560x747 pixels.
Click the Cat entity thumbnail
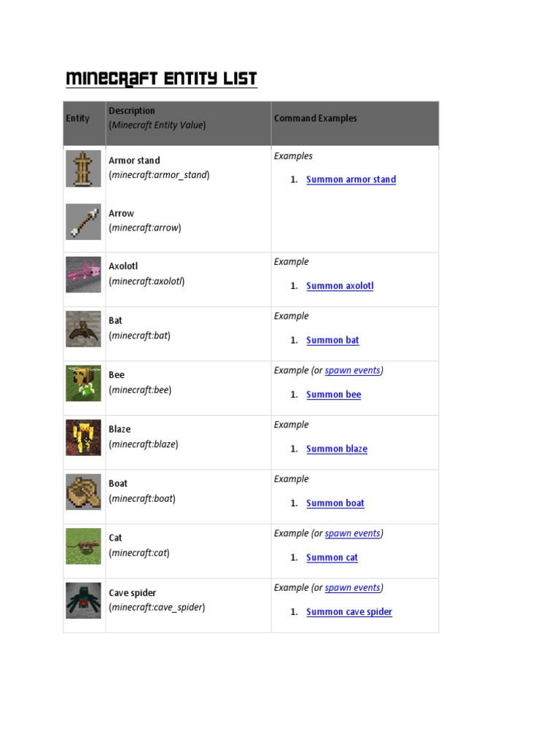pyautogui.click(x=83, y=546)
